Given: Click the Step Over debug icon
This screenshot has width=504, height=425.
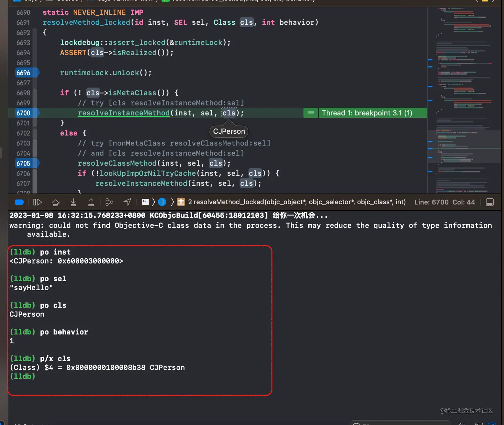Looking at the screenshot, I should tap(56, 202).
